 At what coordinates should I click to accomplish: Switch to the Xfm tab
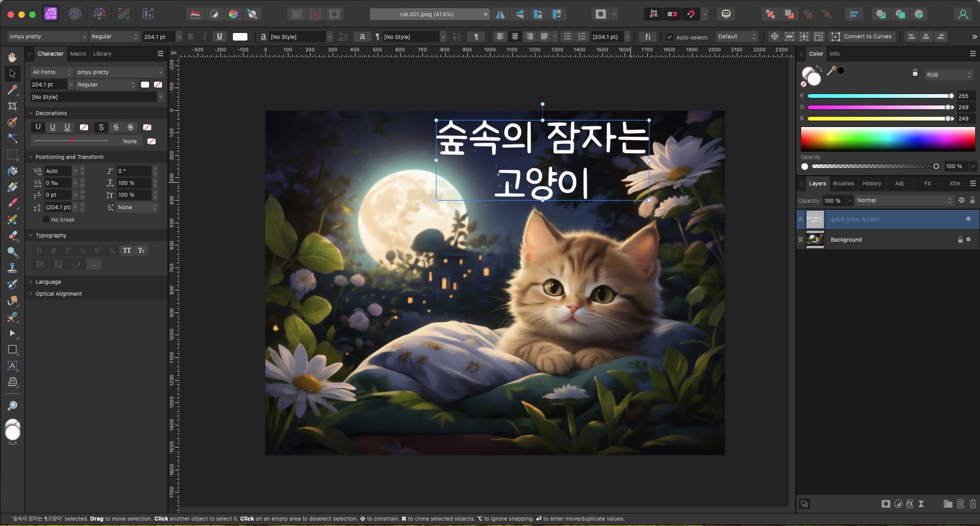point(955,183)
